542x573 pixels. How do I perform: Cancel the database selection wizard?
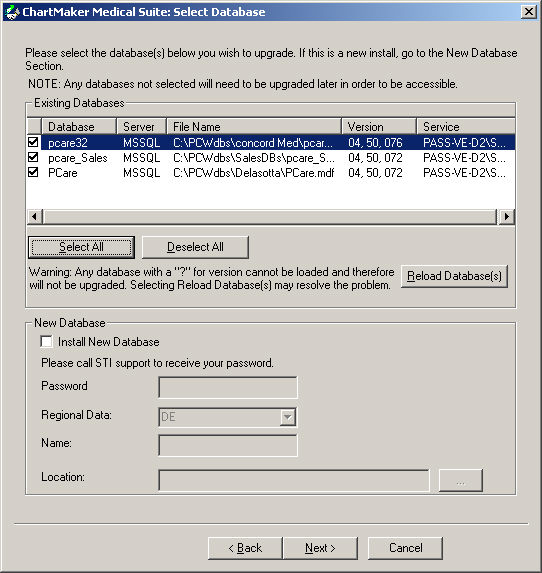pos(405,548)
